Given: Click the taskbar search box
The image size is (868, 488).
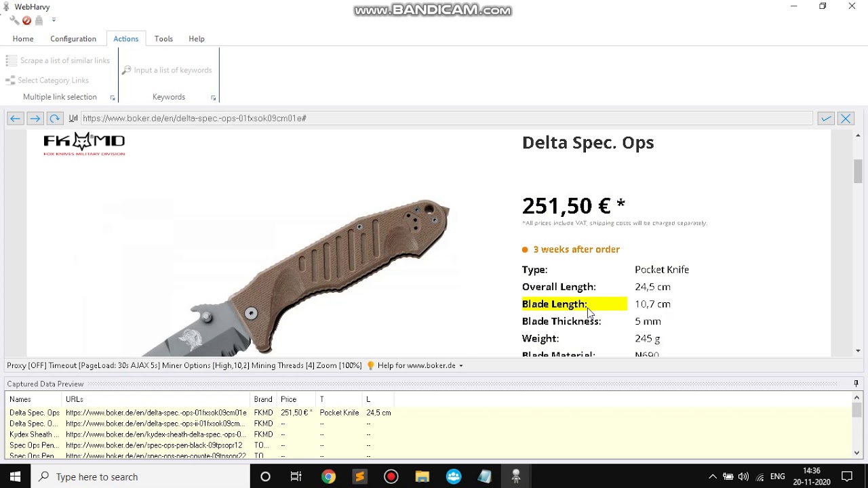Looking at the screenshot, I should click(x=140, y=476).
